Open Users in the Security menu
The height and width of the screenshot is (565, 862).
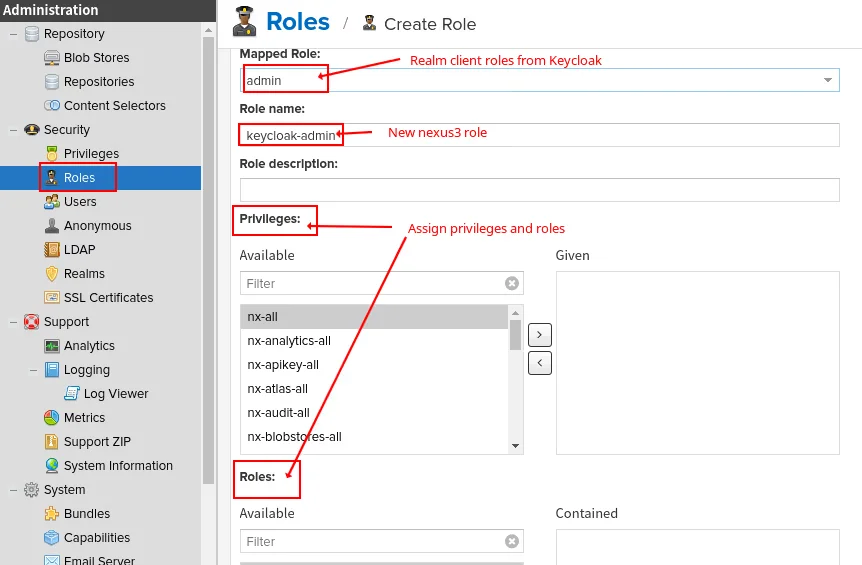click(x=80, y=202)
